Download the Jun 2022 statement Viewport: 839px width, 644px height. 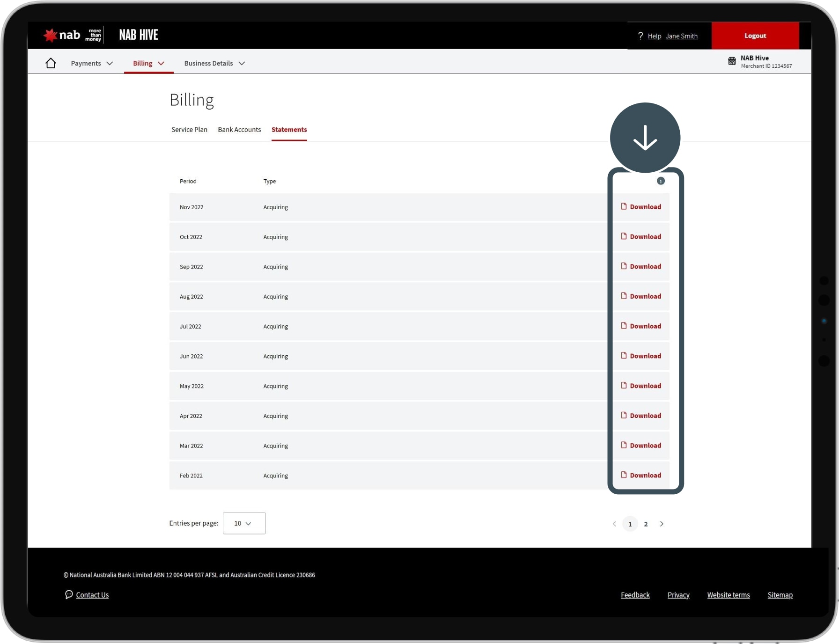[641, 356]
